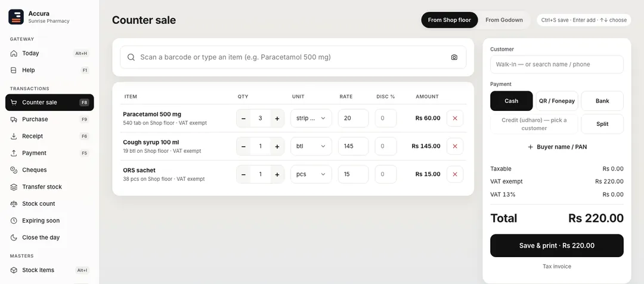Remove Paracetamol 500 mg row with X

click(454, 118)
